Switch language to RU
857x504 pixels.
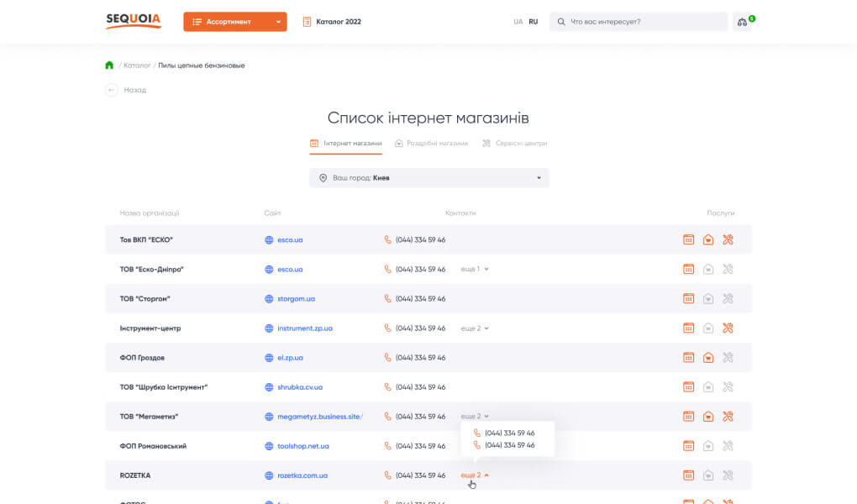pos(534,22)
